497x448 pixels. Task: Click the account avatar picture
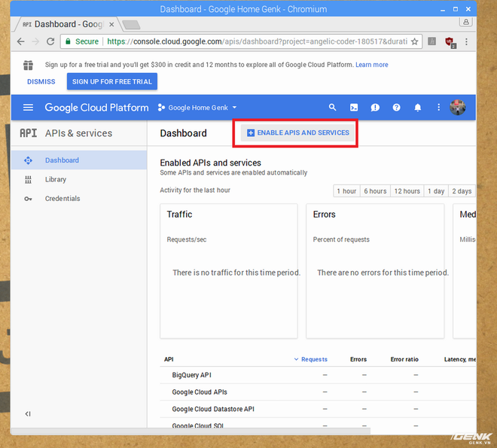click(457, 107)
